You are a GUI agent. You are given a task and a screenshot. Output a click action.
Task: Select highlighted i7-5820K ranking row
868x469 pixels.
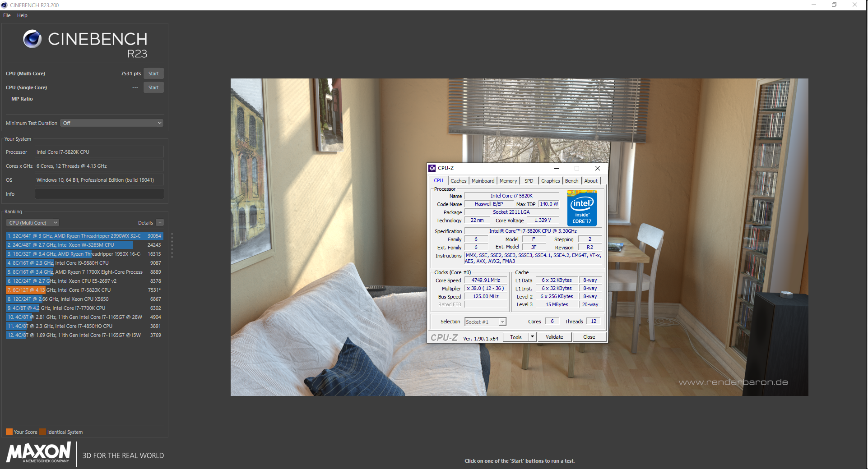84,290
